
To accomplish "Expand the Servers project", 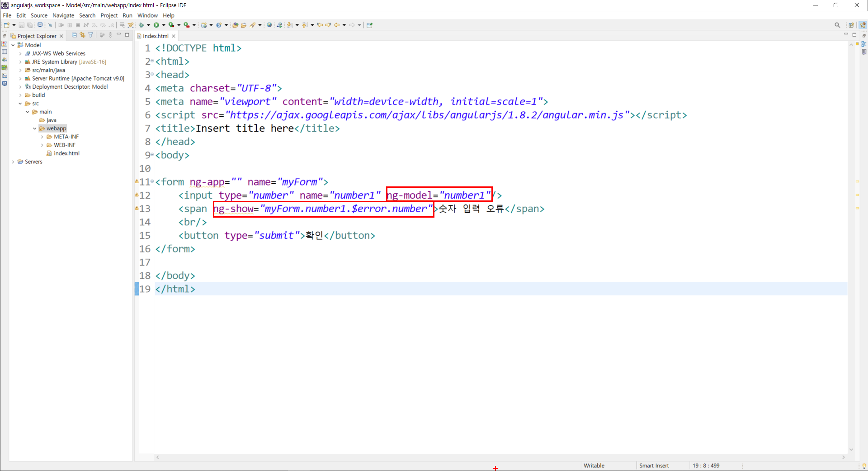I will point(13,162).
